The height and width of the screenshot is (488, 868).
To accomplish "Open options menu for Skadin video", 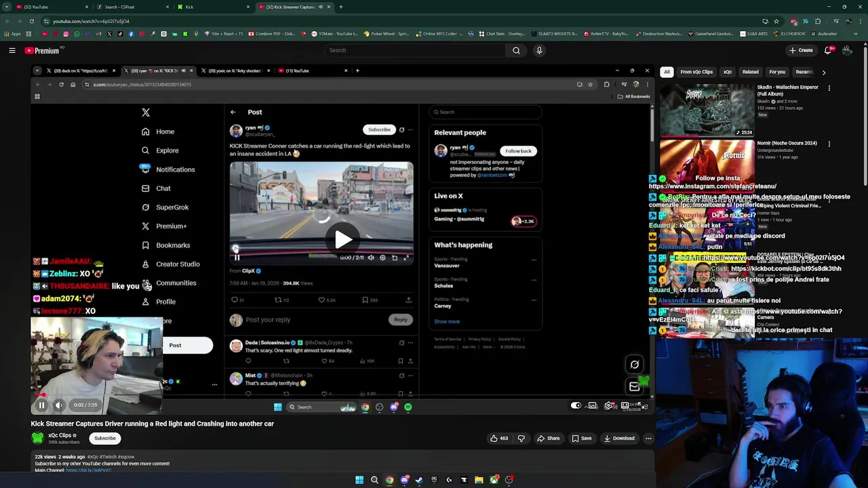I will point(829,87).
